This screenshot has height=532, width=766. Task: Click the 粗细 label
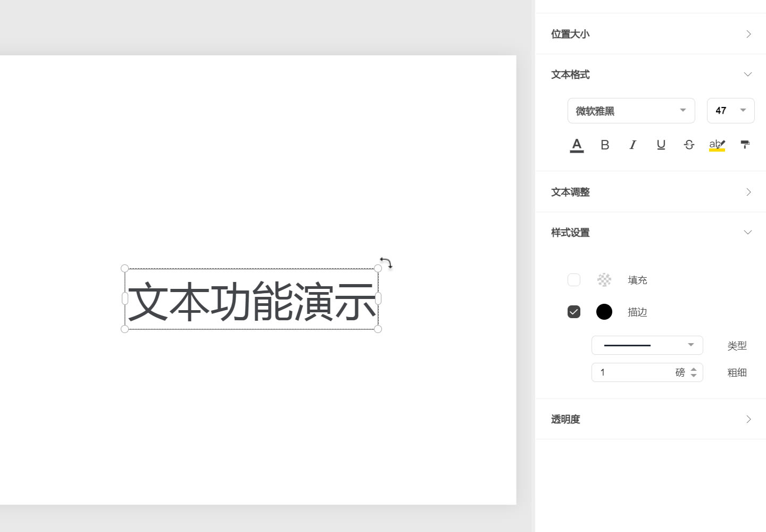click(x=737, y=373)
